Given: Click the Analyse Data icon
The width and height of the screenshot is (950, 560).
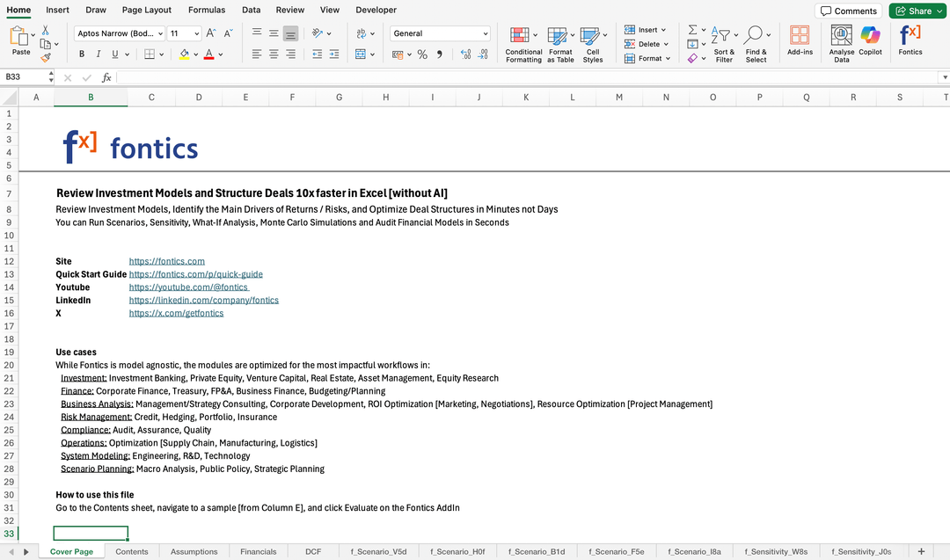Looking at the screenshot, I should pos(842,35).
